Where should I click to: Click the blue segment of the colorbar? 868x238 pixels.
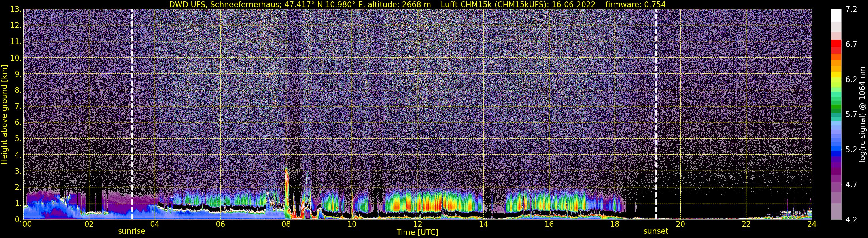click(836, 153)
